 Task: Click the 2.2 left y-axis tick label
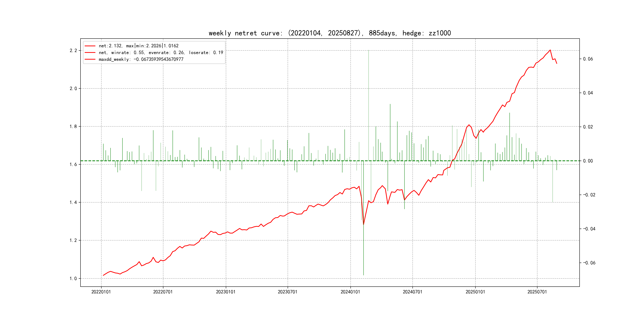73,50
